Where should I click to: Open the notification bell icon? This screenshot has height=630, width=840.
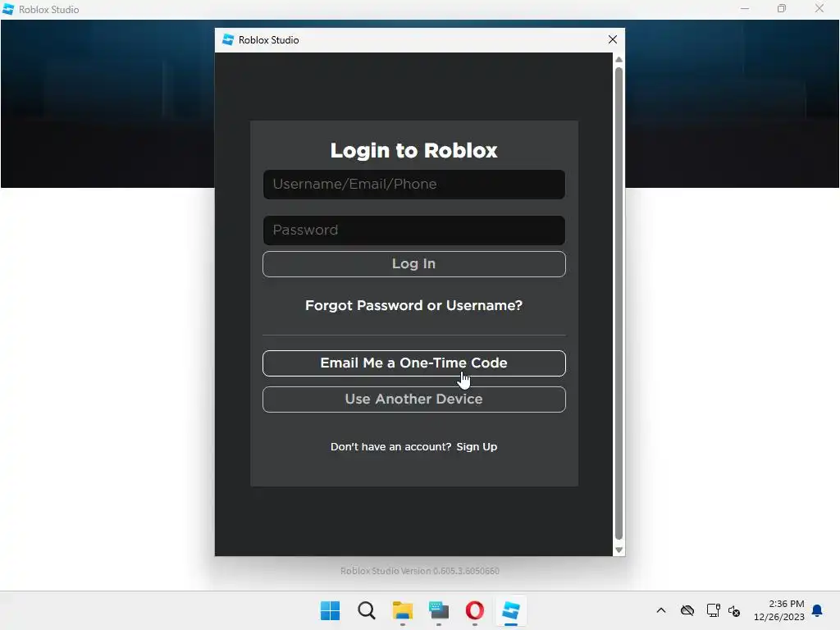818,610
